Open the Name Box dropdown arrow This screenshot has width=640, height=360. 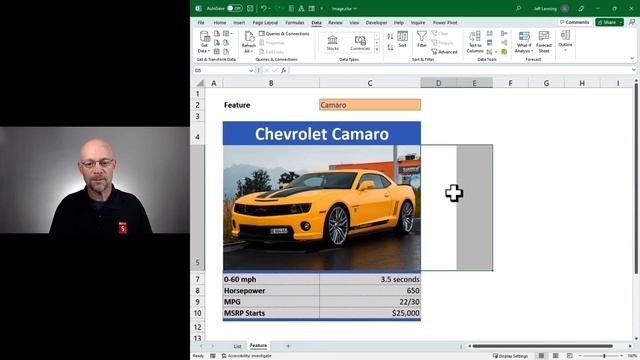[x=251, y=71]
